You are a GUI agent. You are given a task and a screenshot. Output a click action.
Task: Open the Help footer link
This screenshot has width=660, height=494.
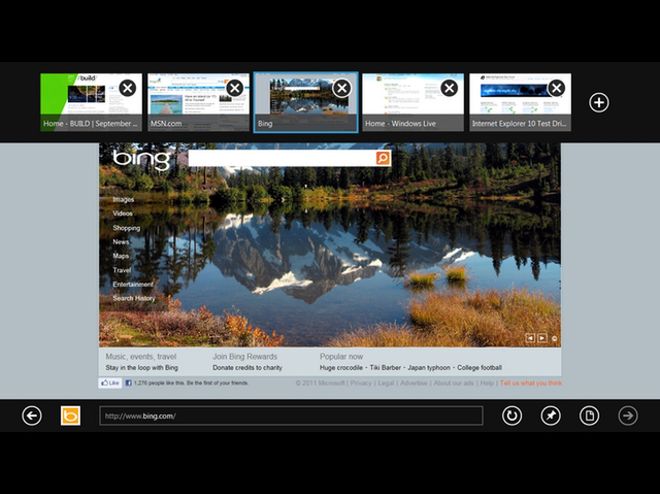click(487, 383)
